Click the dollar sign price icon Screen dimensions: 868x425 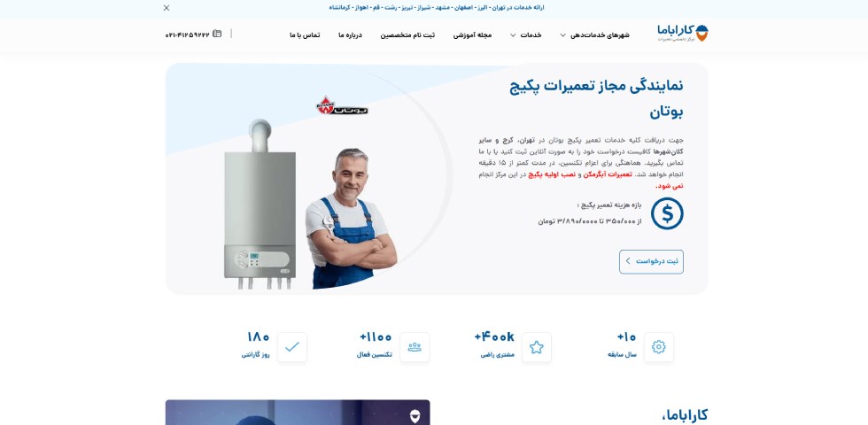[x=667, y=213]
